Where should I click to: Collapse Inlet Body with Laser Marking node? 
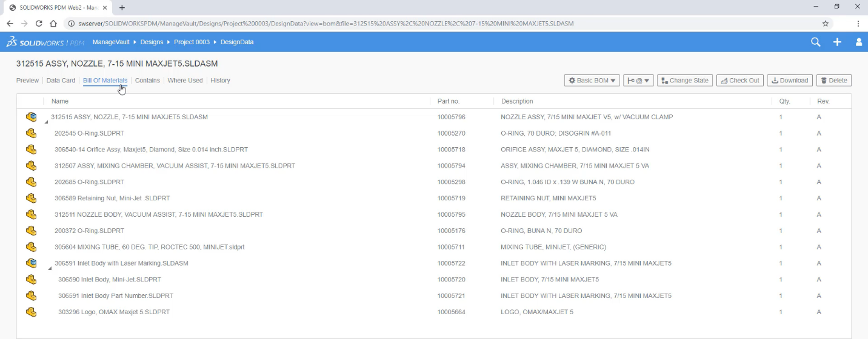(50, 268)
